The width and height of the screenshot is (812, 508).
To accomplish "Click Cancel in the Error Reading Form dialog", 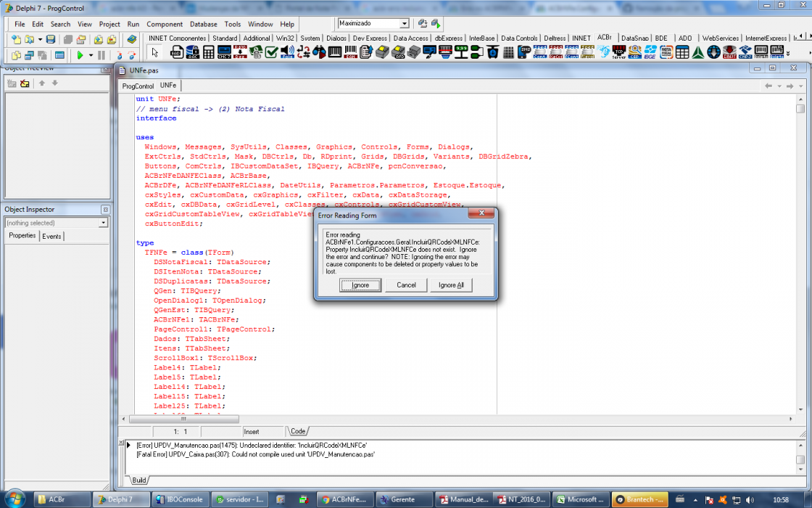I will click(406, 285).
